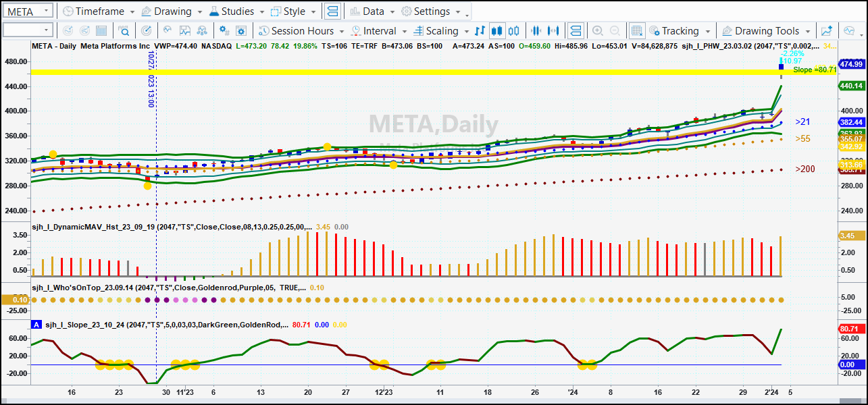The width and height of the screenshot is (868, 405).
Task: Zoom out with magnifier minus icon
Action: 615,31
